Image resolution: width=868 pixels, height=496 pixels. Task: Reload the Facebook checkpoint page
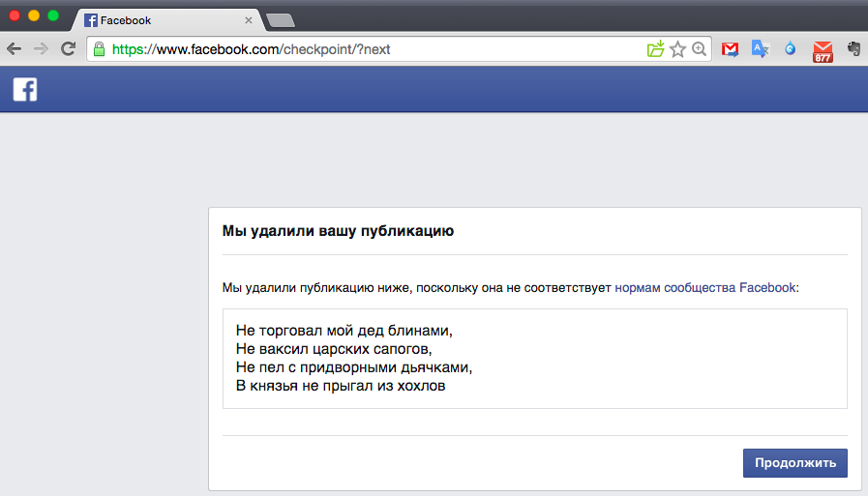pyautogui.click(x=68, y=48)
